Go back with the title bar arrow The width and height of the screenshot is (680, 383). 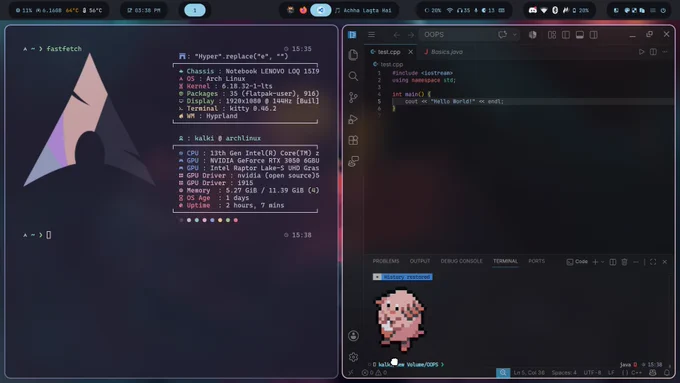pyautogui.click(x=396, y=35)
